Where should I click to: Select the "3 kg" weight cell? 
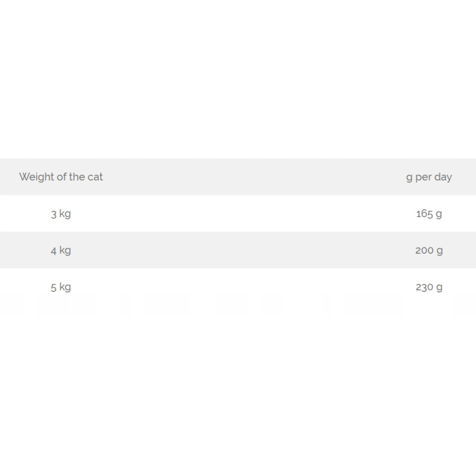pyautogui.click(x=61, y=214)
